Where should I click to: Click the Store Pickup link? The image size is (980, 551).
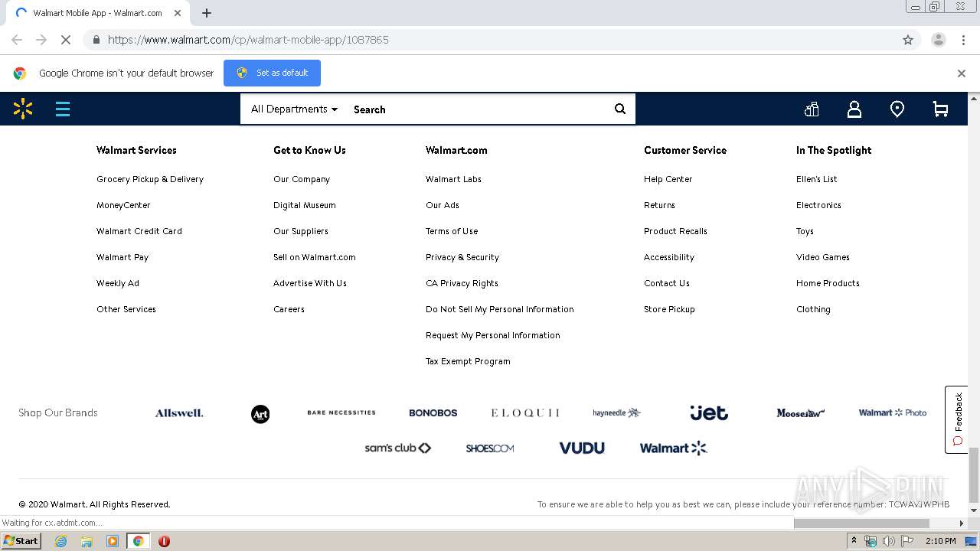pyautogui.click(x=669, y=309)
